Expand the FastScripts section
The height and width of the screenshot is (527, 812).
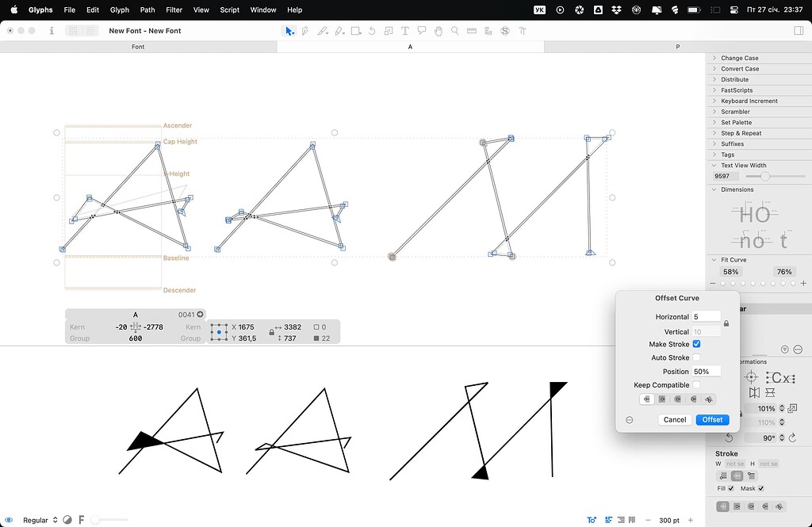[714, 90]
